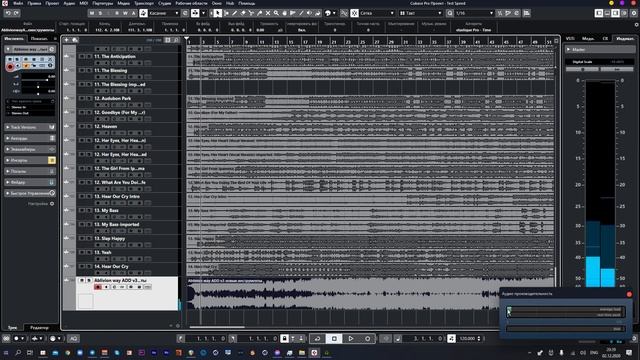Expand the Inserts inspector section
This screenshot has width=640, height=360.
point(30,160)
